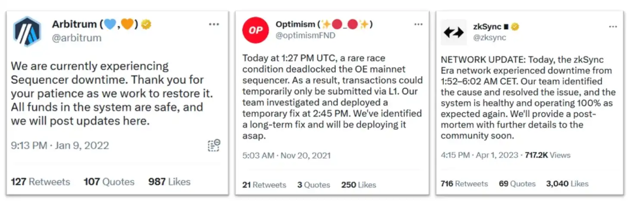644x205 pixels.
Task: Click the Arbitrum profile avatar
Action: [27, 31]
